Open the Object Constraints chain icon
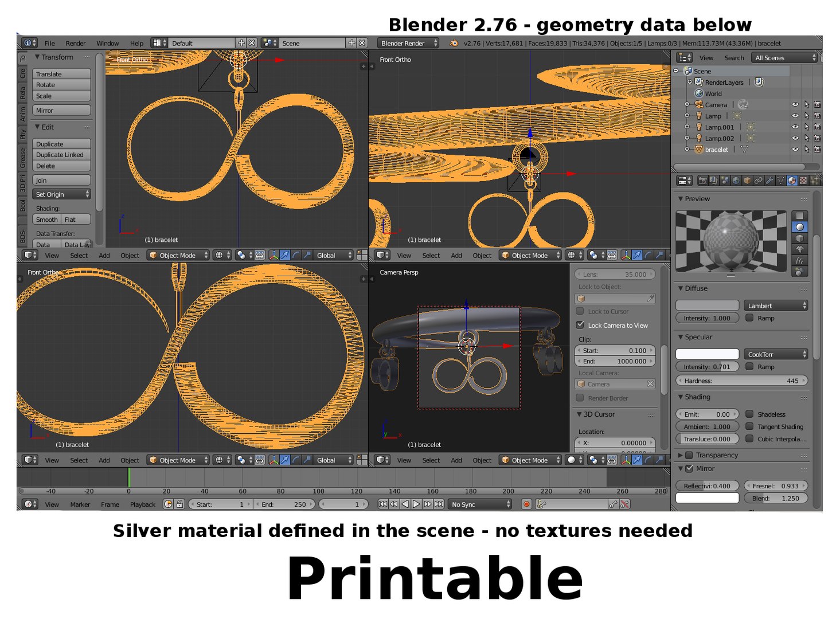 758,181
